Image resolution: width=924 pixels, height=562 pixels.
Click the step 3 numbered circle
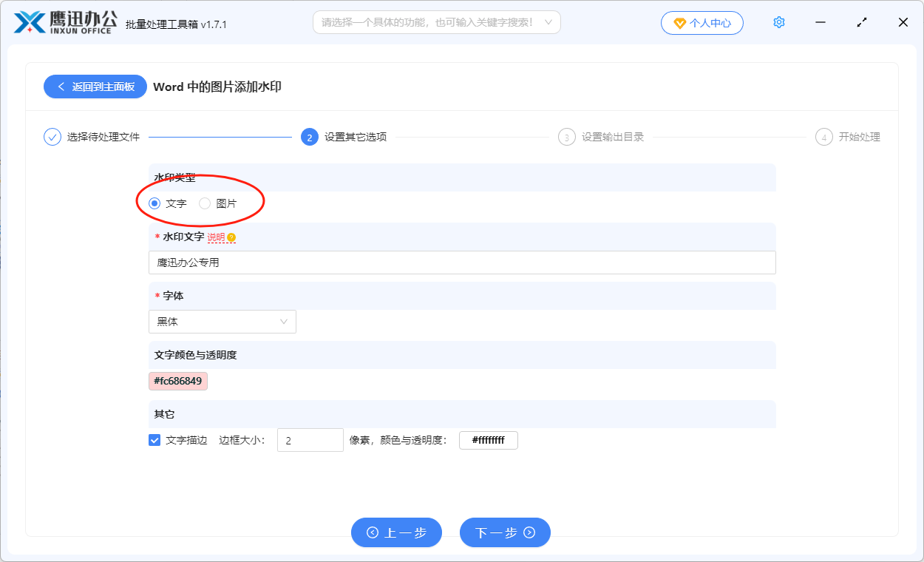(x=566, y=138)
